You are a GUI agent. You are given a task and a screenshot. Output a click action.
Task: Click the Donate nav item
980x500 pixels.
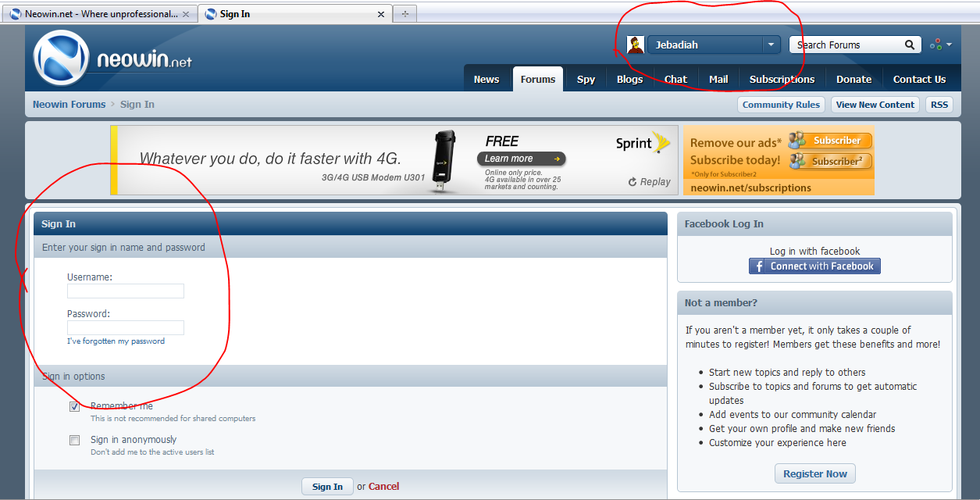click(853, 79)
